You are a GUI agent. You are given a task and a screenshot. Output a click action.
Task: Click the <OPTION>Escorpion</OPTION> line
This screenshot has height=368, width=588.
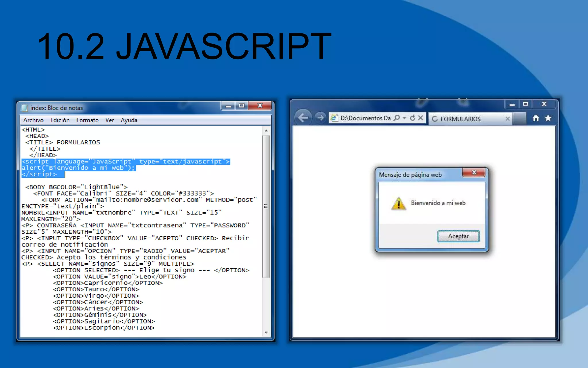pos(104,328)
